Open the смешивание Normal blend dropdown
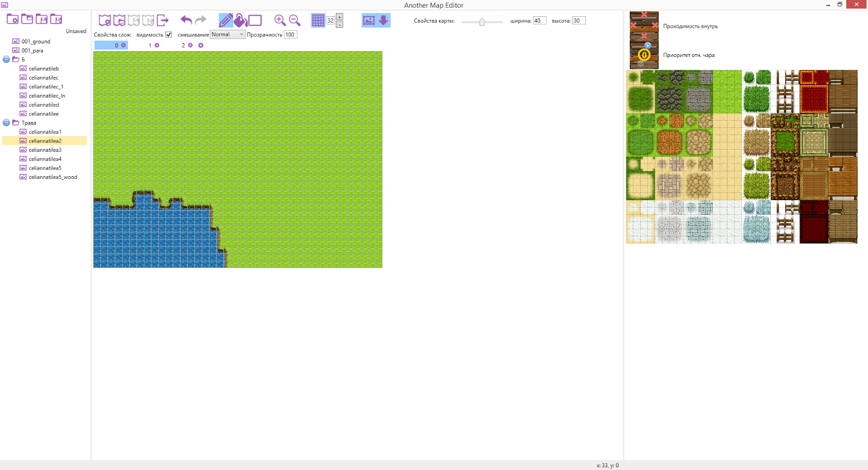The width and height of the screenshot is (868, 470). (x=227, y=34)
